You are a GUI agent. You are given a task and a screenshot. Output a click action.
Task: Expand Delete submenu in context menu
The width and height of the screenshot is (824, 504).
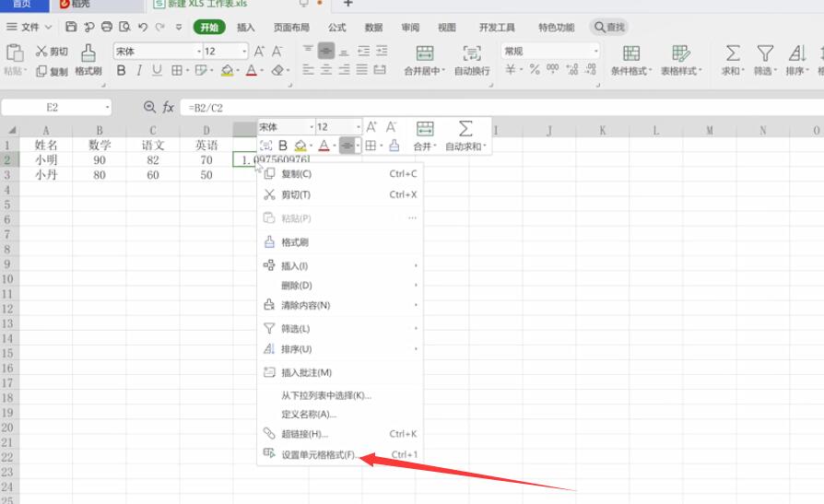(340, 286)
